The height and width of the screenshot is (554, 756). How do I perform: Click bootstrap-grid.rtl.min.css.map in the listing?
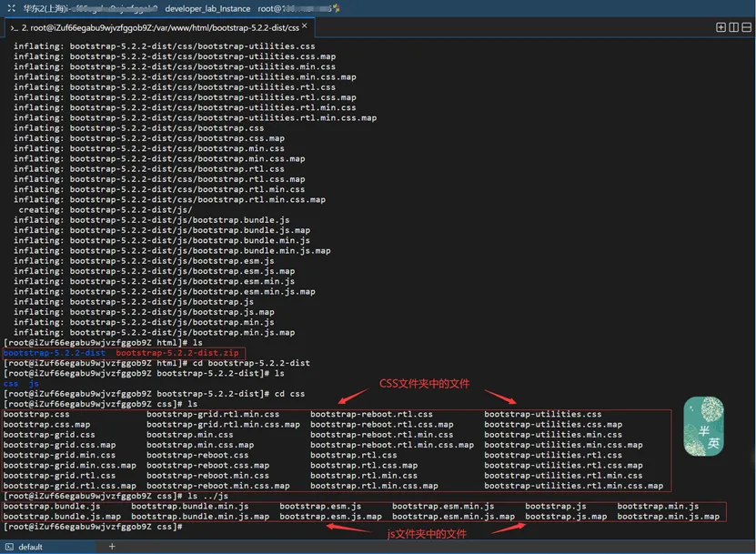(223, 425)
